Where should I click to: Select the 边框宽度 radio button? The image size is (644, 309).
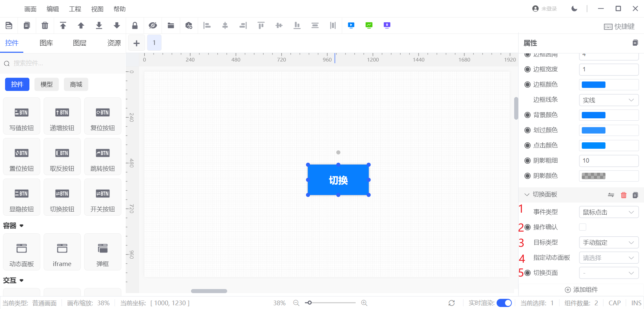[527, 69]
